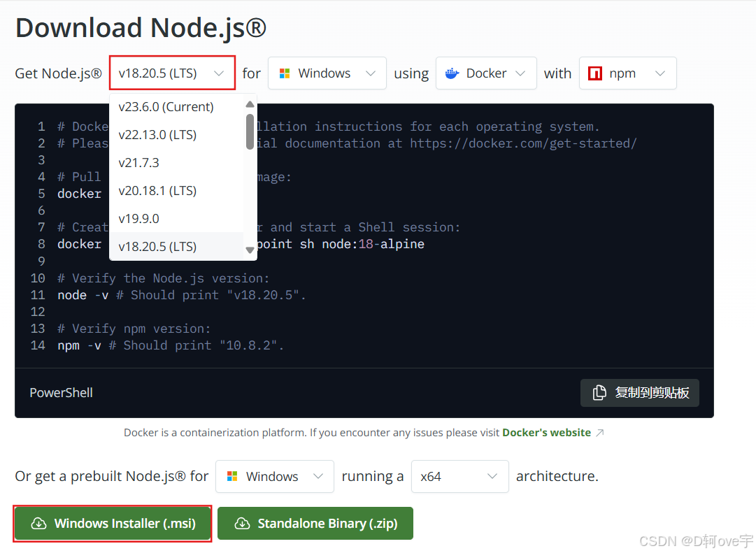Click the version list scroll down arrow
The width and height of the screenshot is (756, 553).
(250, 250)
